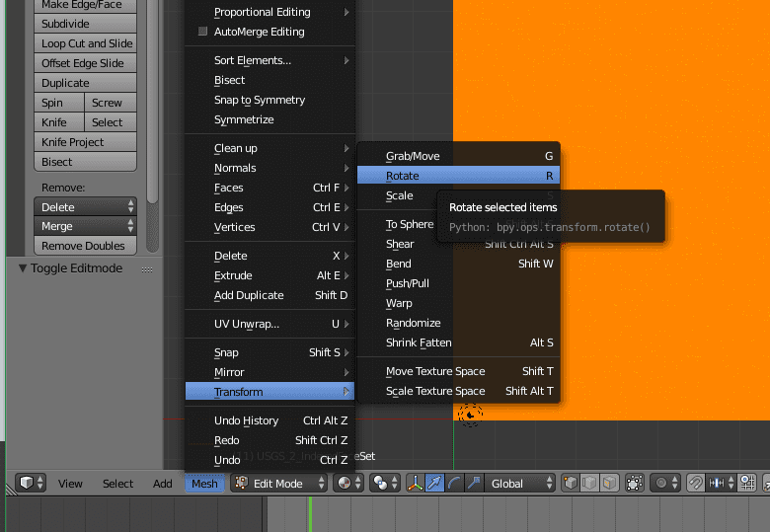The image size is (770, 532).
Task: Choose Snap to Symmetry entry
Action: (x=269, y=100)
